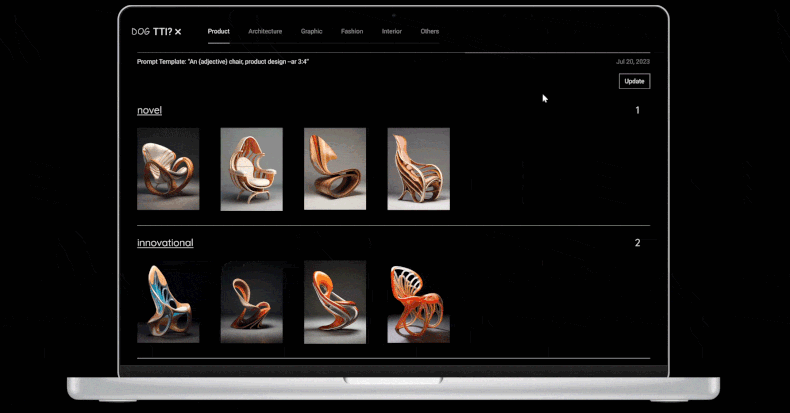Screen dimensions: 790x413
Task: Open fourth innovational orange lattice chair
Action: coord(419,302)
